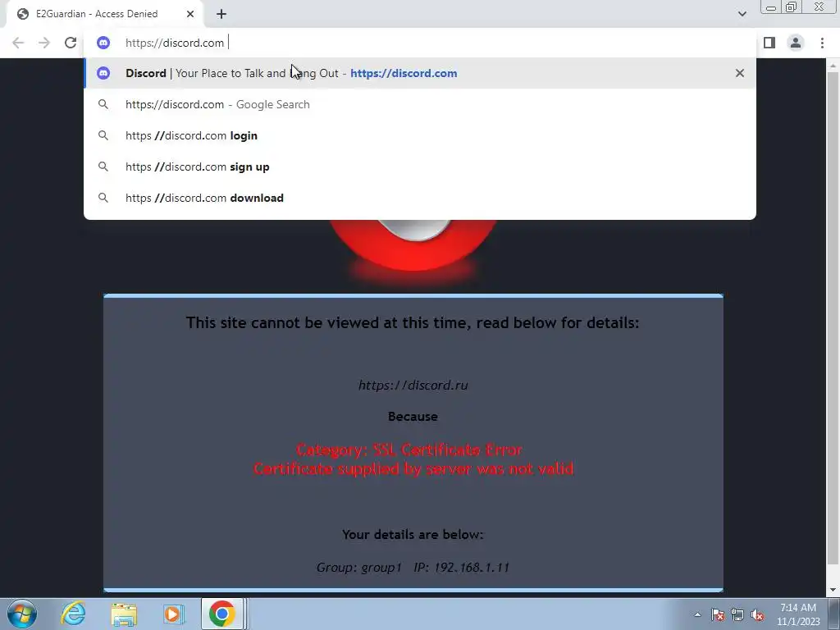The height and width of the screenshot is (630, 840).
Task: Click the Action Center flag tray icon
Action: (x=718, y=614)
